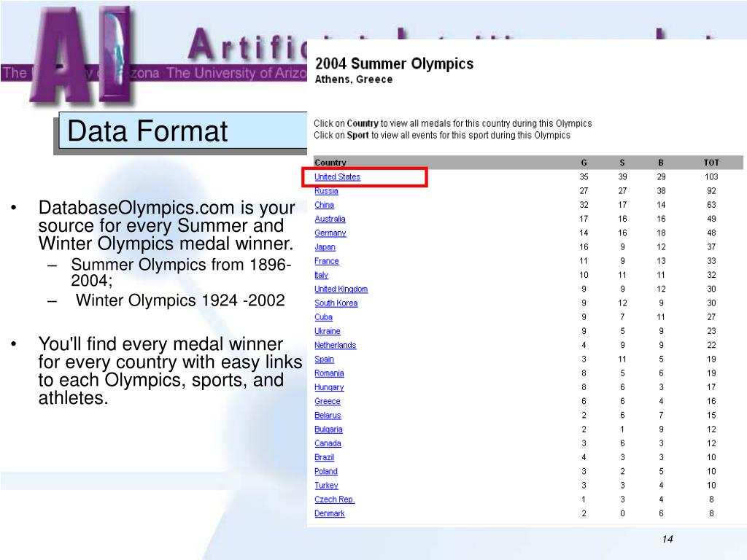Image resolution: width=747 pixels, height=560 pixels.
Task: Select France's total value 33
Action: 711,261
